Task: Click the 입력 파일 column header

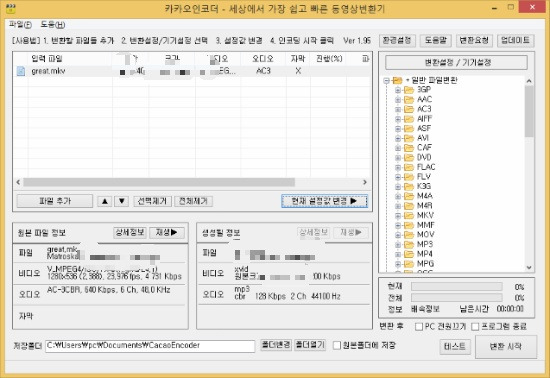Action: click(x=70, y=59)
